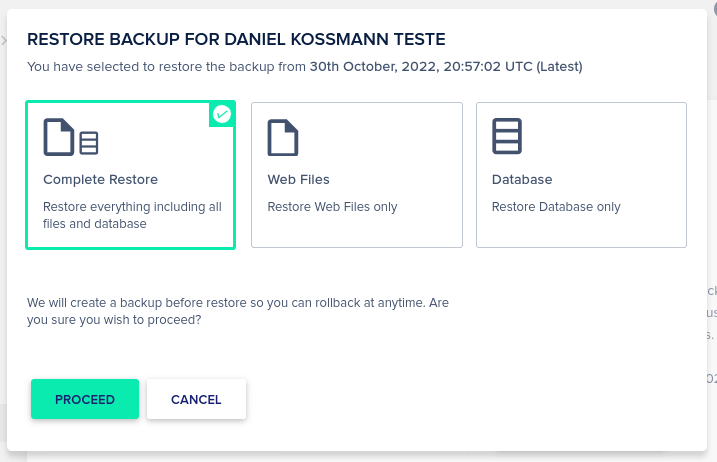This screenshot has height=462, width=717.
Task: Click the "Restore everything including all files" text
Action: 132,215
